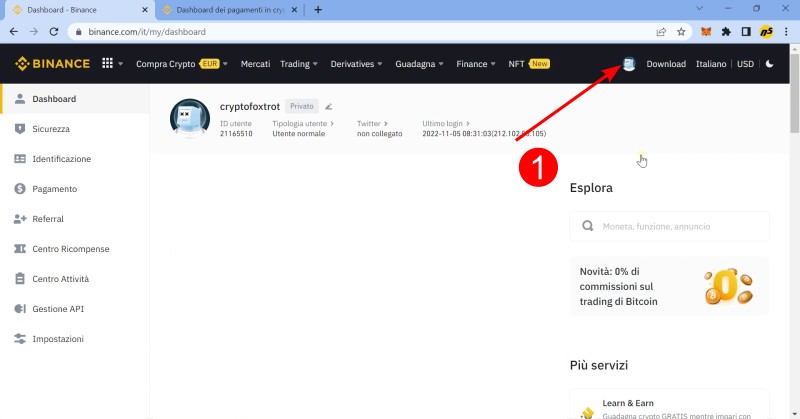This screenshot has height=419, width=800.
Task: Open Ultimo login details
Action: click(x=445, y=124)
